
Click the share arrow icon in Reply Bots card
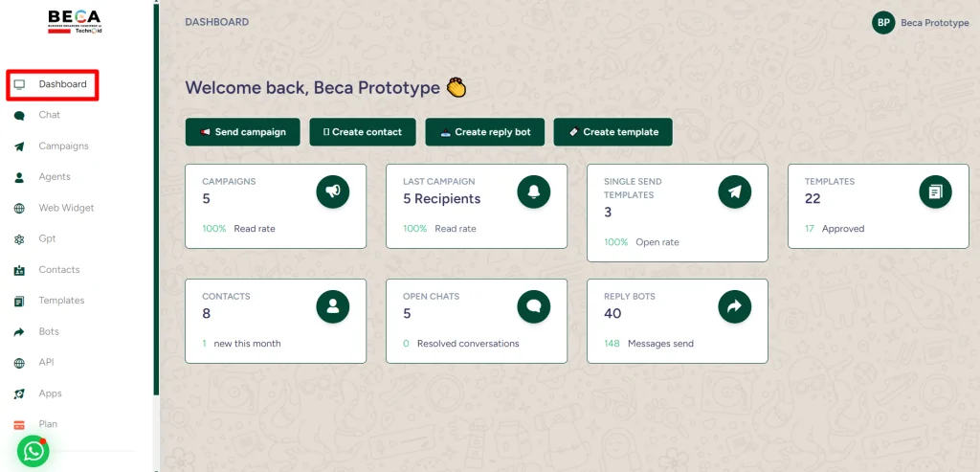(734, 306)
